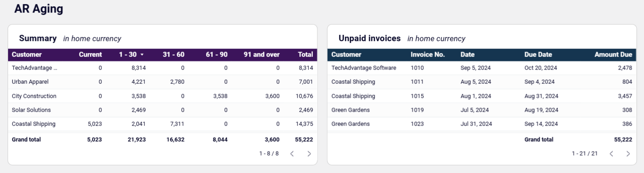This screenshot has width=644, height=173.
Task: Click TechAdvantage Software in Unpaid invoices
Action: [x=364, y=68]
